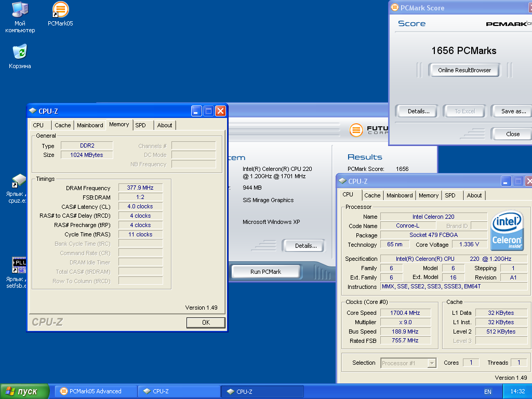The width and height of the screenshot is (532, 399).
Task: Click the memory Size field 1024 MBytes
Action: click(87, 155)
